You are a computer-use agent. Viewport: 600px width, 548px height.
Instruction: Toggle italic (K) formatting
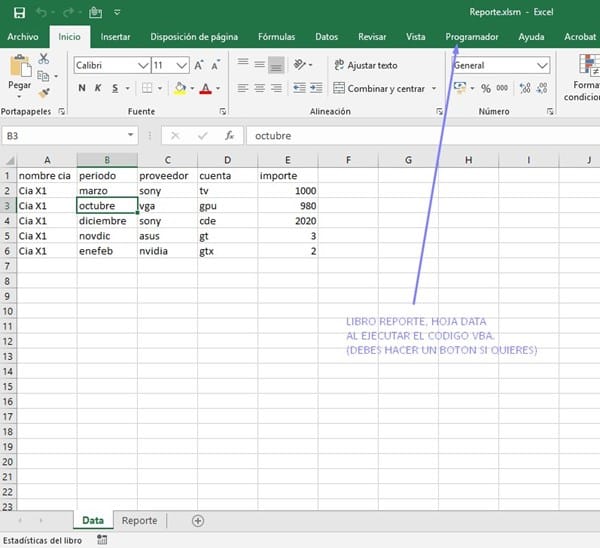pyautogui.click(x=98, y=89)
